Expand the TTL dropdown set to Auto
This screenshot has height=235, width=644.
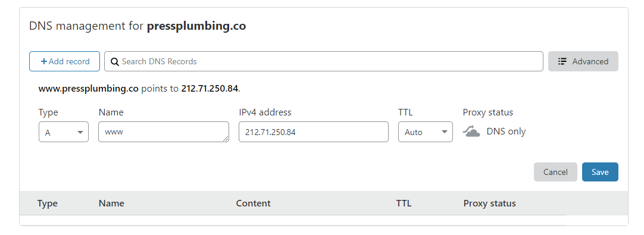pos(426,132)
